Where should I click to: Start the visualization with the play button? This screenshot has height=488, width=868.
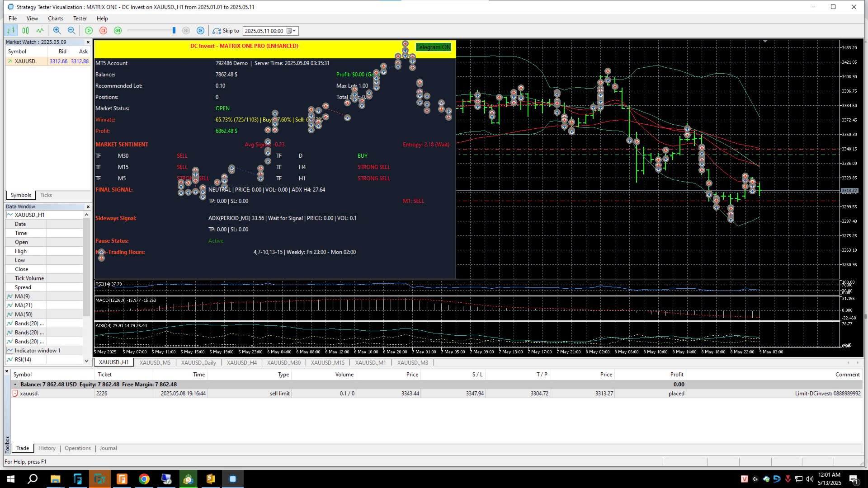[89, 31]
